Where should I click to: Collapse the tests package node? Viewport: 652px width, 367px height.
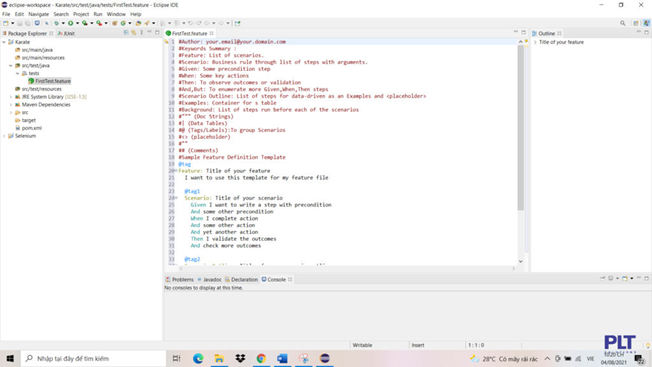[17, 74]
